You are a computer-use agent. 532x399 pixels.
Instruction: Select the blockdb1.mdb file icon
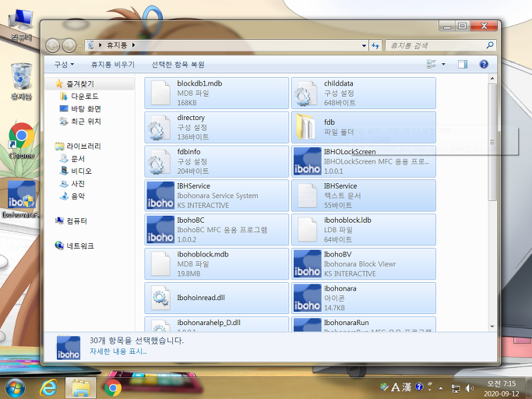coord(160,93)
